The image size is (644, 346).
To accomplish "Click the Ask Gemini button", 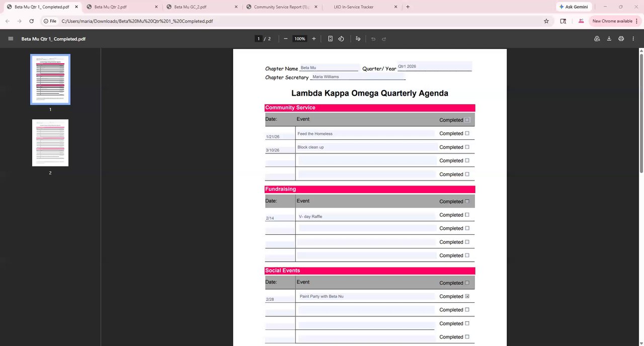I will (573, 7).
